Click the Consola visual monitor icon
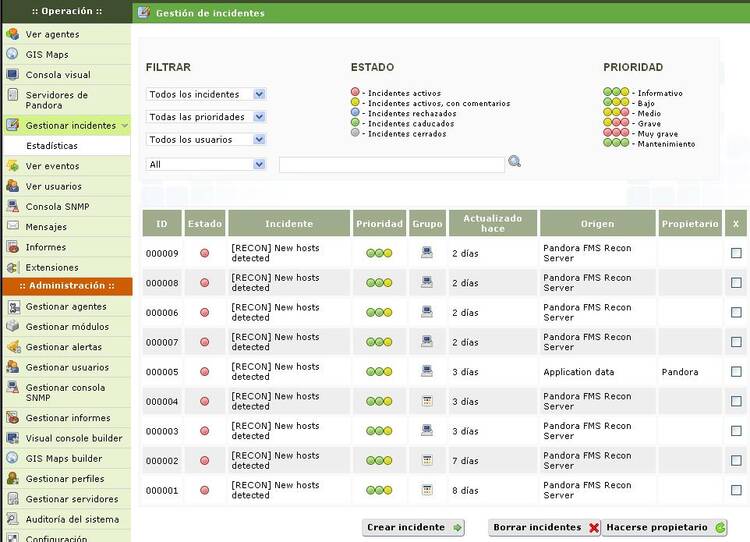750x542 pixels. [x=12, y=75]
